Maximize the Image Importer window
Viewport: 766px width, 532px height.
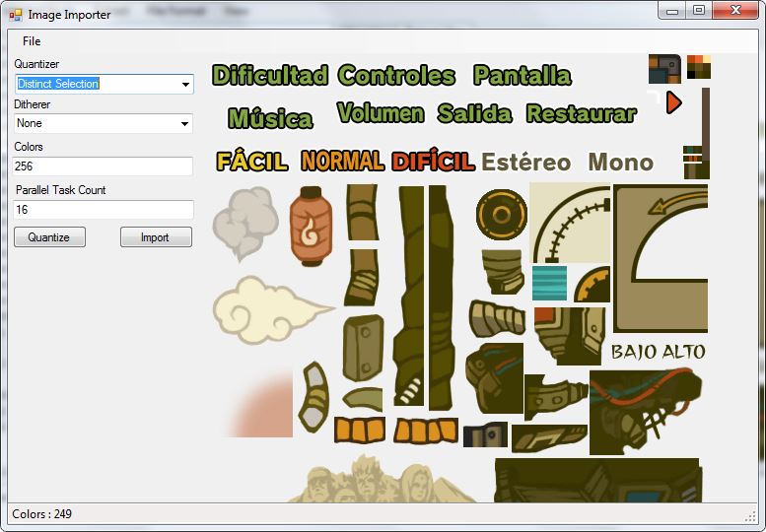(699, 10)
